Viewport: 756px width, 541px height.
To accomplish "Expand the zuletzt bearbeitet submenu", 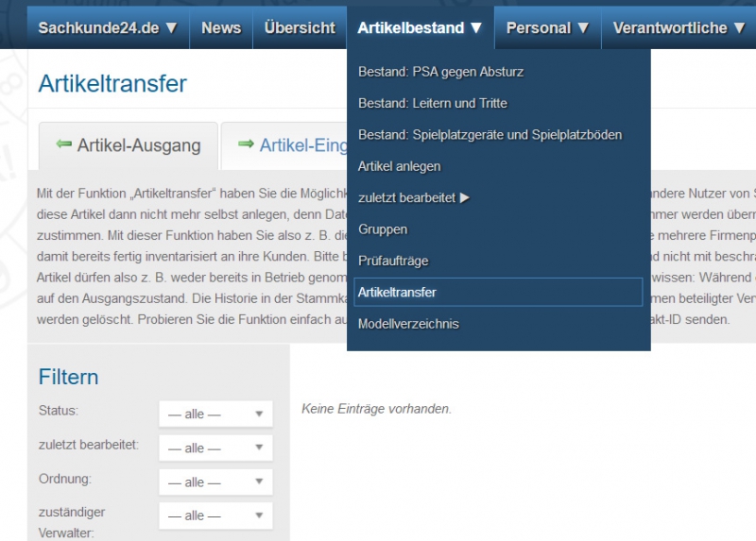I will [414, 198].
